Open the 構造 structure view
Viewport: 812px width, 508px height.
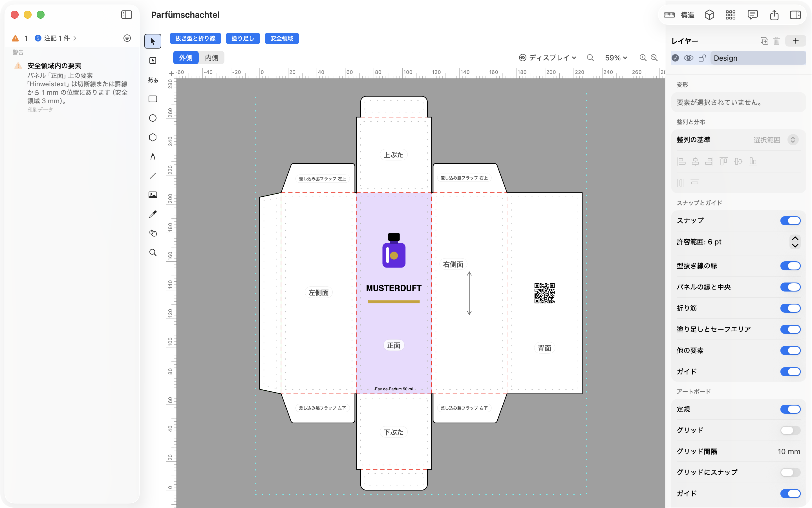coord(679,15)
